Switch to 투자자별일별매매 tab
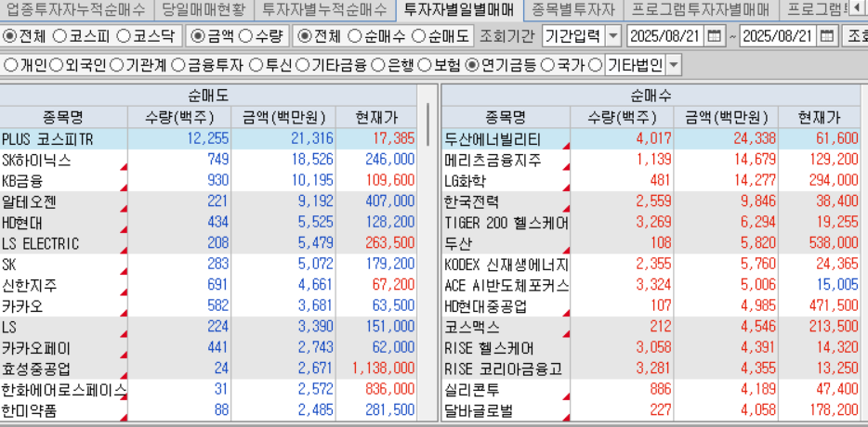This screenshot has height=427, width=868. pos(459,9)
